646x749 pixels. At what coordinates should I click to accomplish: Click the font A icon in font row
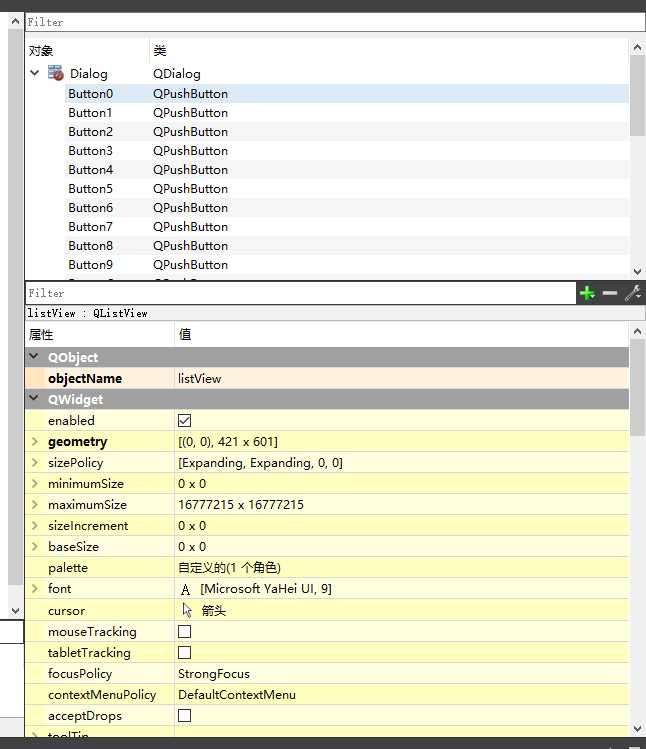[x=185, y=589]
